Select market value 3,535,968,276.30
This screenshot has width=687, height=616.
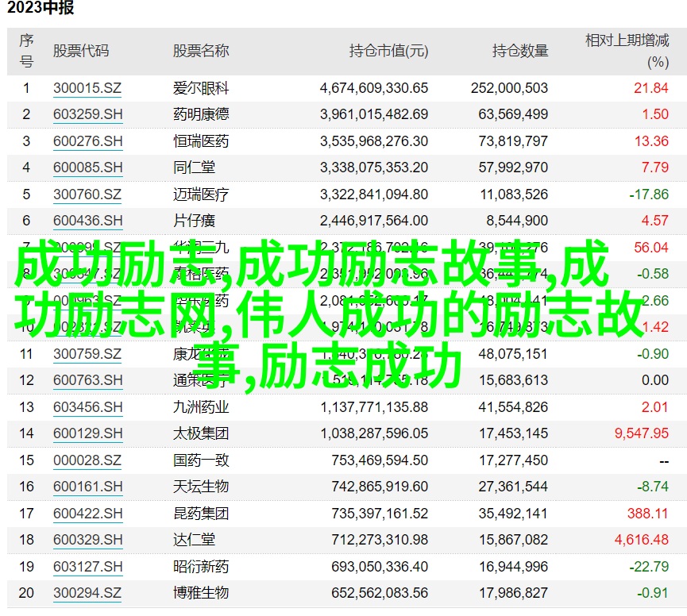pos(374,141)
